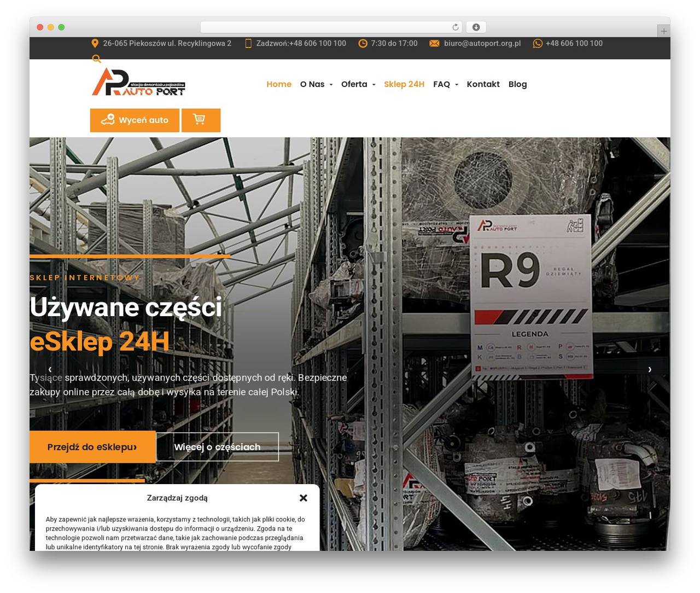
Task: Click the Używane części heading
Action: click(x=126, y=307)
